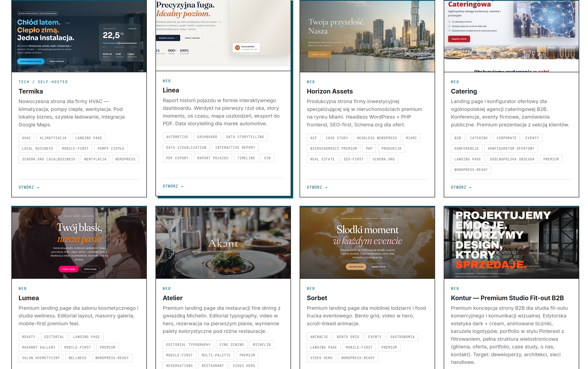Select the DATA STORYTELLING tag
Screen dimensions: 588x369
point(245,137)
